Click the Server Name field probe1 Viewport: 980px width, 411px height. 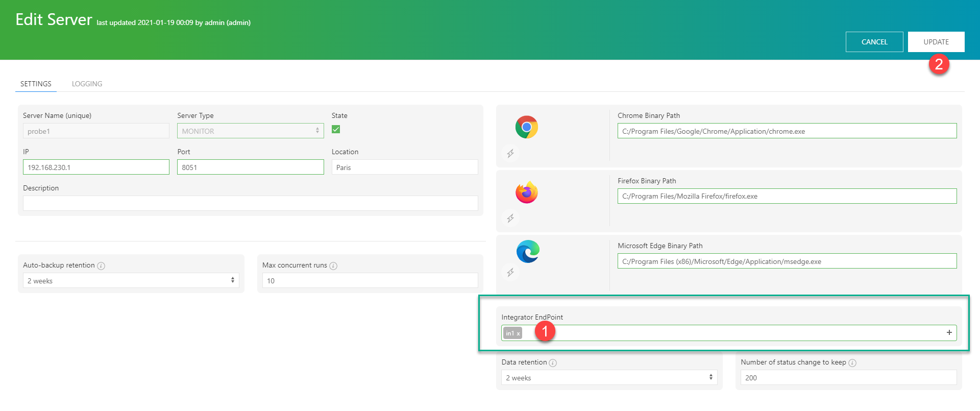96,131
